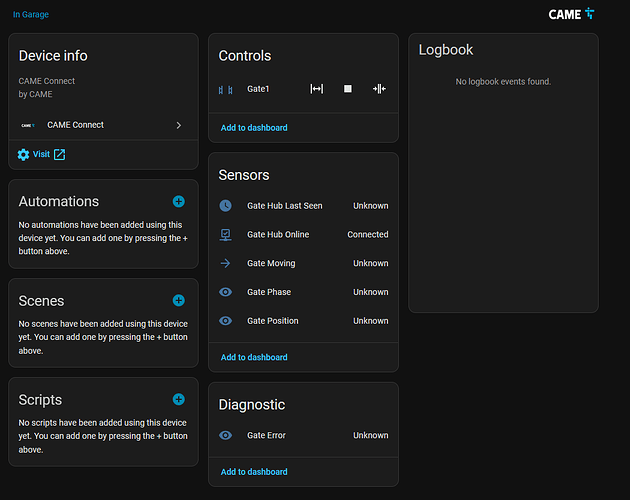The height and width of the screenshot is (500, 630).
Task: Open Gate Error diagnostic entity
Action: click(267, 436)
